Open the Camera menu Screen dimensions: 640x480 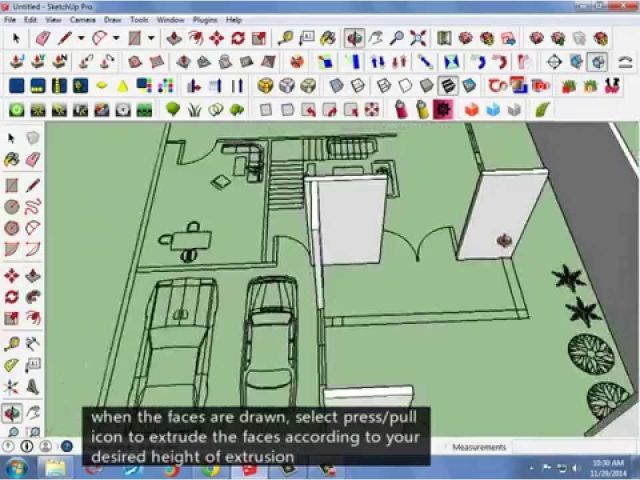(x=82, y=19)
